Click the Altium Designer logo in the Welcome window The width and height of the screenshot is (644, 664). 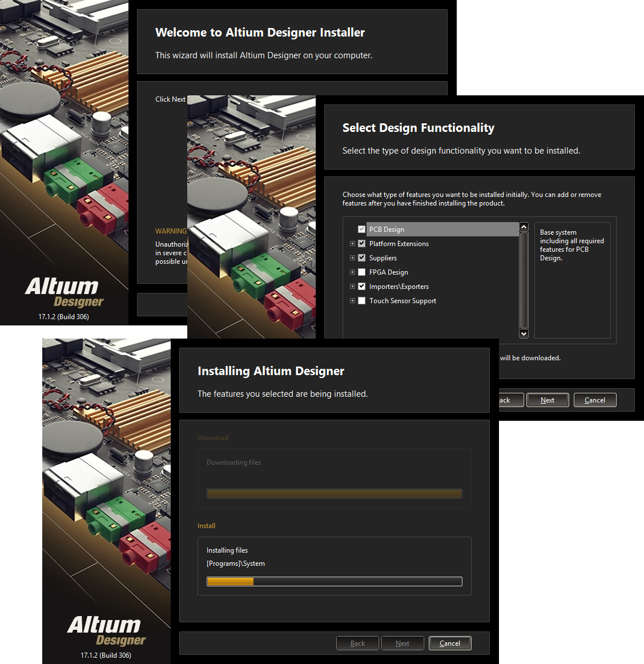[65, 292]
